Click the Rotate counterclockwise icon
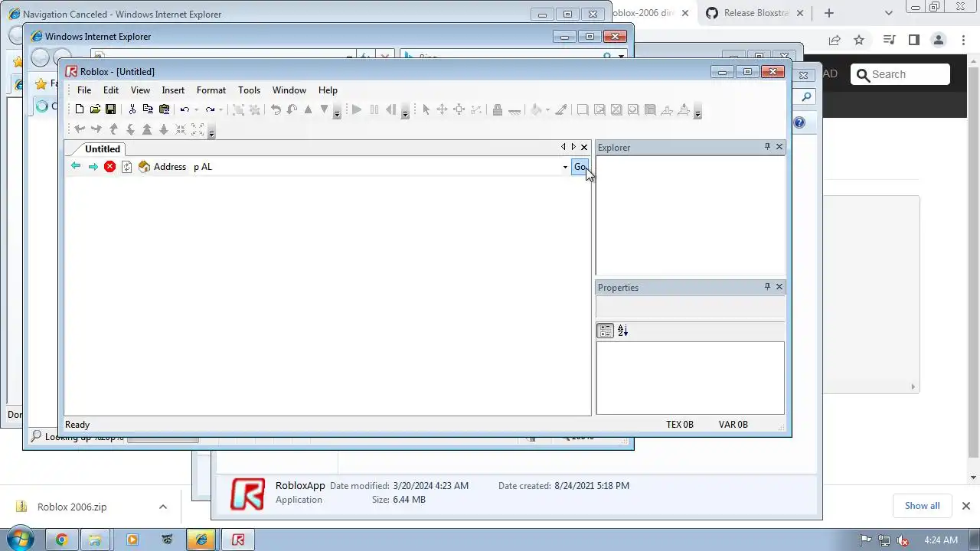The image size is (980, 551). pos(276,109)
